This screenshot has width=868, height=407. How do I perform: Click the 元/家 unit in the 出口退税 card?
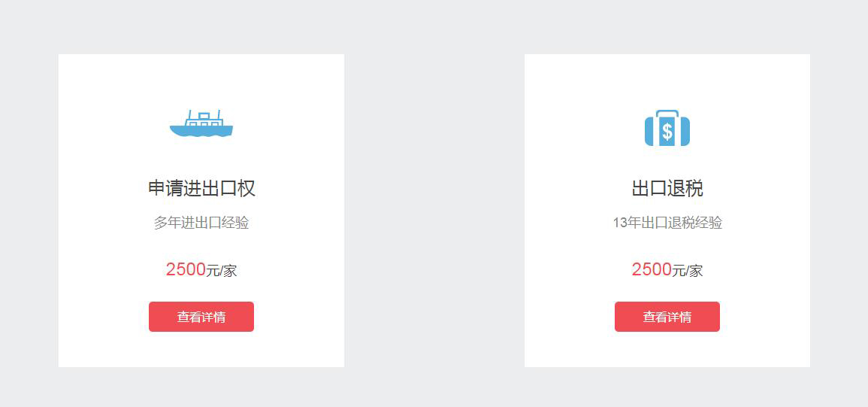click(688, 271)
